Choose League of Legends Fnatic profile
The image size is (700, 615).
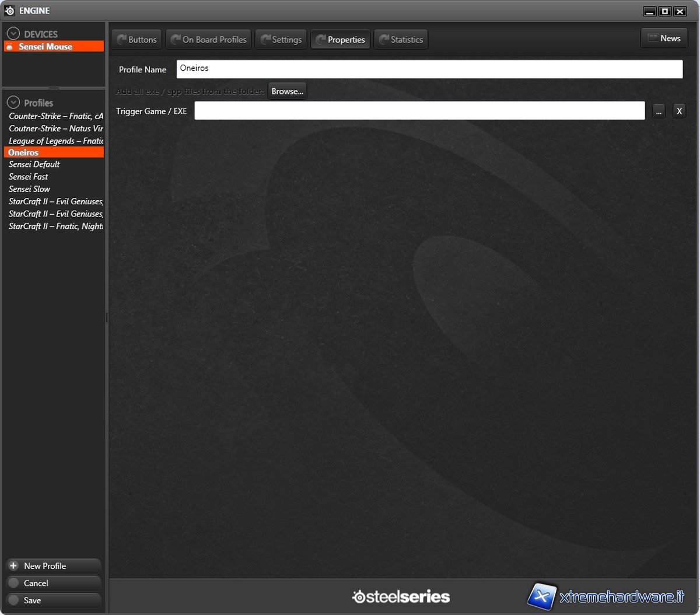(x=55, y=141)
